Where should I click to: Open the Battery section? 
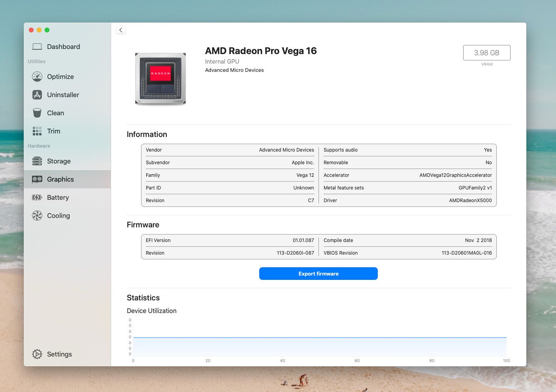point(58,197)
